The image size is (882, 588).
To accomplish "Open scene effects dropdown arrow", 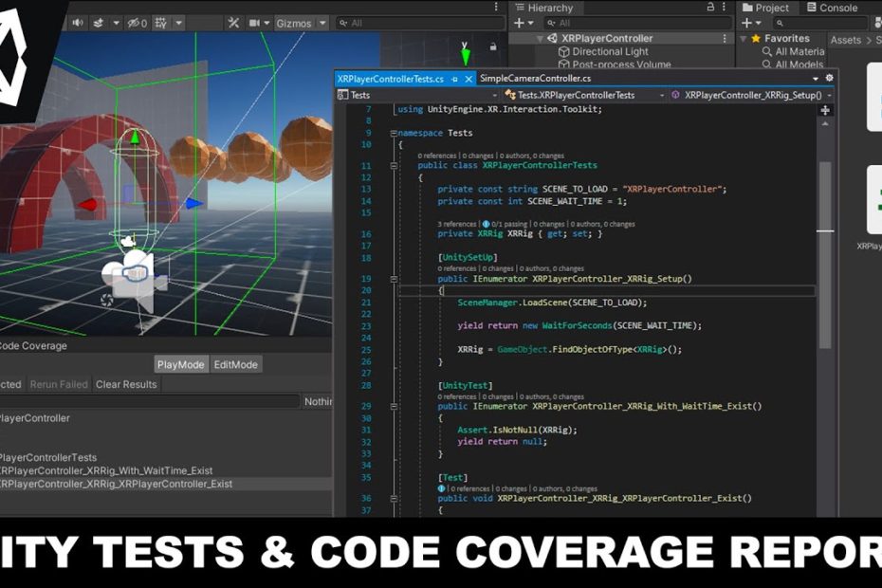I will coord(116,23).
